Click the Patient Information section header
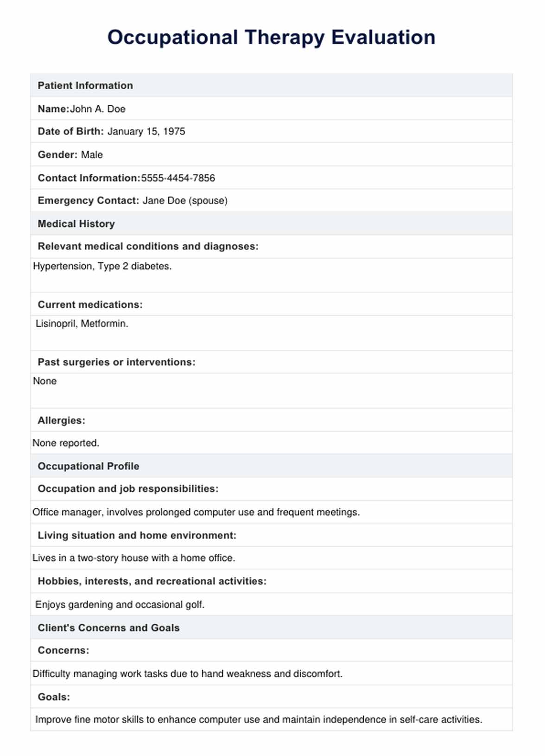Image resolution: width=545 pixels, height=756 pixels. pyautogui.click(x=85, y=86)
